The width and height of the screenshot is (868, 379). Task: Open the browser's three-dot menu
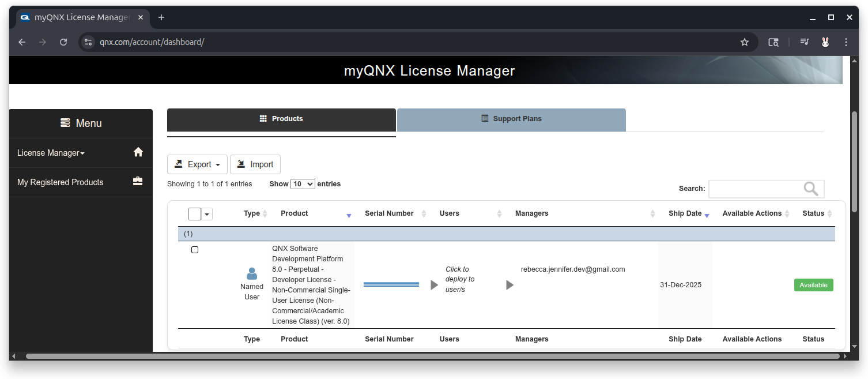846,42
